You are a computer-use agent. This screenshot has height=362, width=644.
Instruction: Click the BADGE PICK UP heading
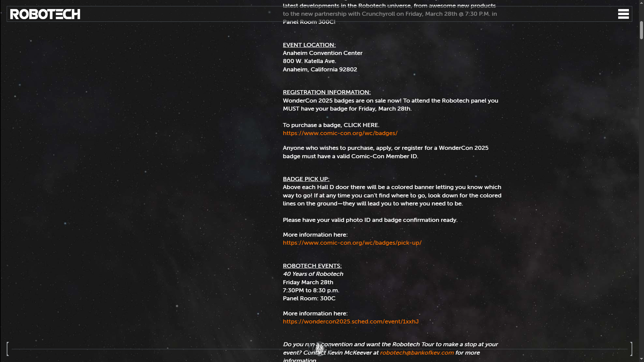(x=306, y=179)
